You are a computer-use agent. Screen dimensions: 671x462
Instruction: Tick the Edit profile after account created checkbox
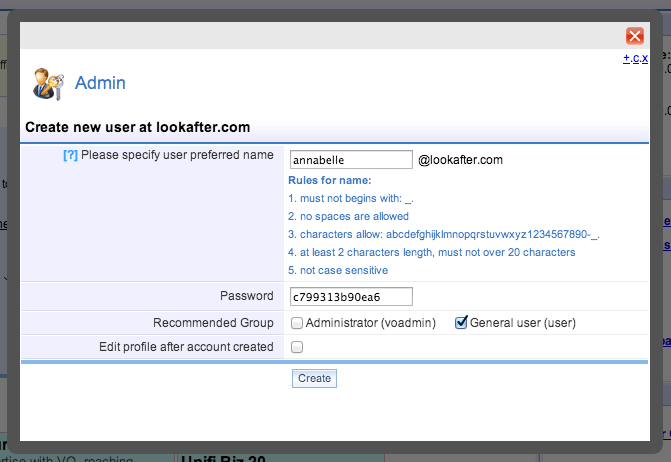pyautogui.click(x=297, y=347)
